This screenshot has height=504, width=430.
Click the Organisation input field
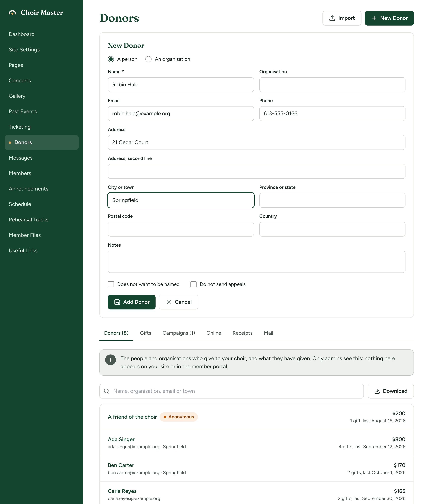pos(332,85)
